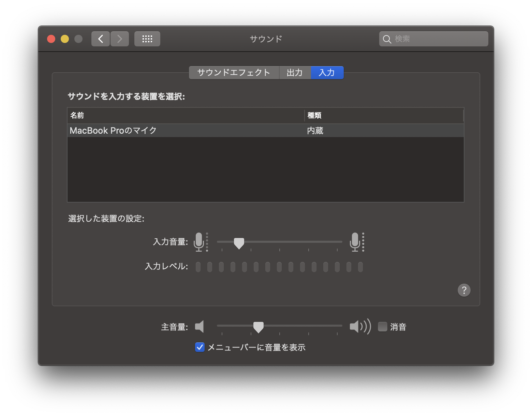Click the low volume speaker icon
This screenshot has width=532, height=416.
click(199, 326)
